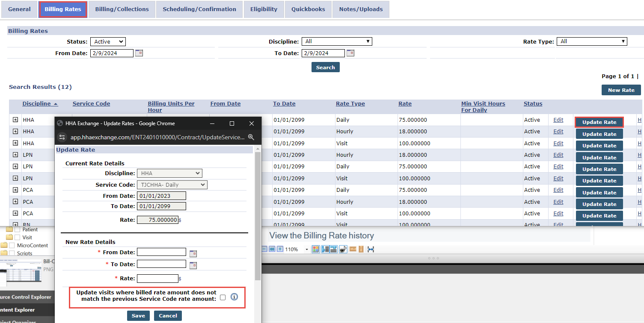Click the MicroContent folder icon
Screen dimensions: 644x323
[x=4, y=246]
